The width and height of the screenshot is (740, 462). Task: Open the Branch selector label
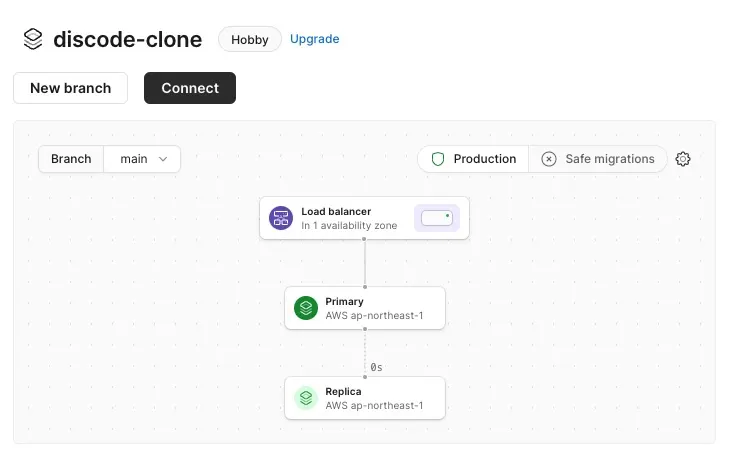point(71,159)
